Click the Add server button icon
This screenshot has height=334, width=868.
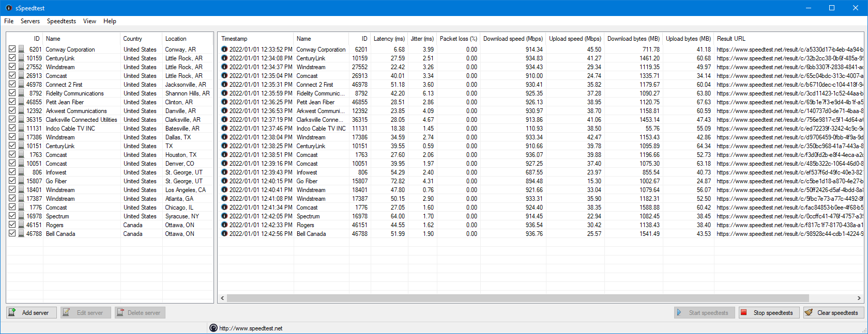12,312
